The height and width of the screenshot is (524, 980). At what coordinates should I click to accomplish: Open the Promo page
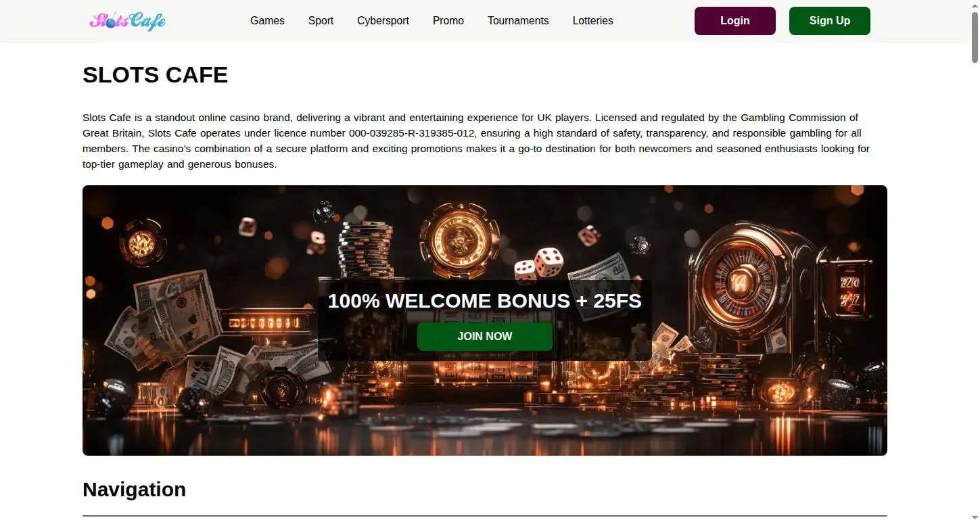tap(448, 21)
